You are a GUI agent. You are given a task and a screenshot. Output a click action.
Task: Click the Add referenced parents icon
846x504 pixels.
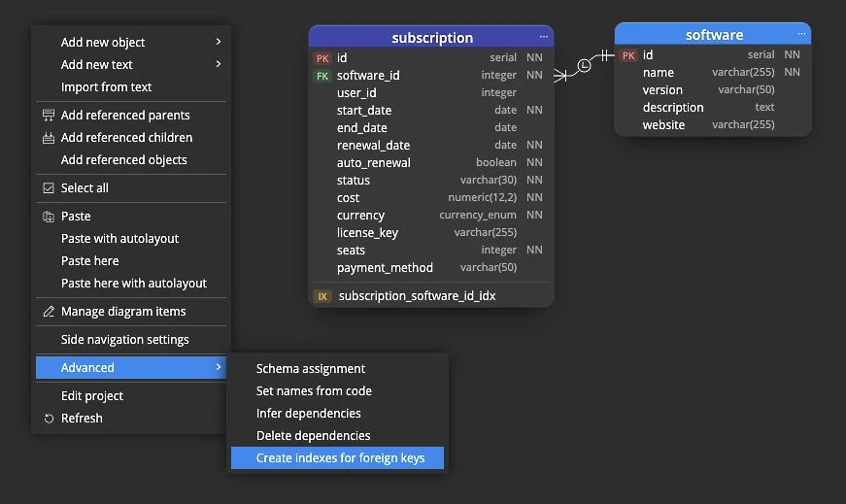[49, 115]
